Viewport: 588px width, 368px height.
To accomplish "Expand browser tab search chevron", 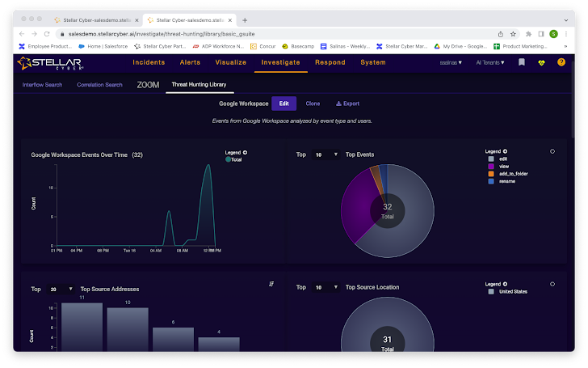I will (x=566, y=20).
